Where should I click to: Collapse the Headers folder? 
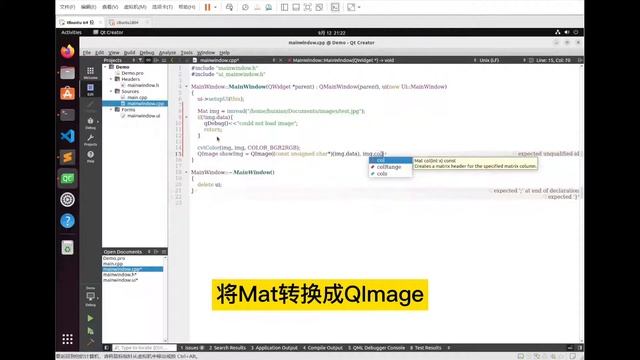point(111,79)
